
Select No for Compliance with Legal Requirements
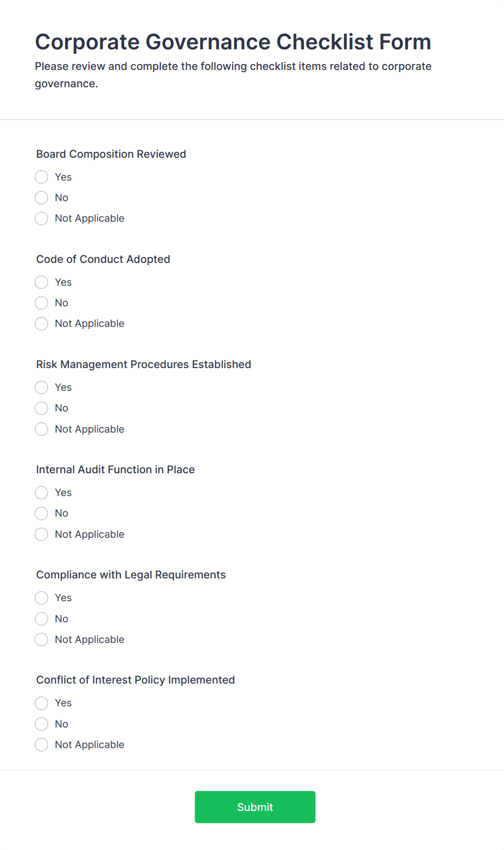click(x=42, y=619)
